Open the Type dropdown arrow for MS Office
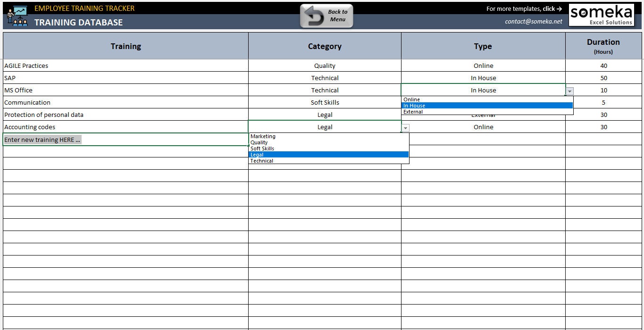644x330 pixels. pyautogui.click(x=569, y=91)
